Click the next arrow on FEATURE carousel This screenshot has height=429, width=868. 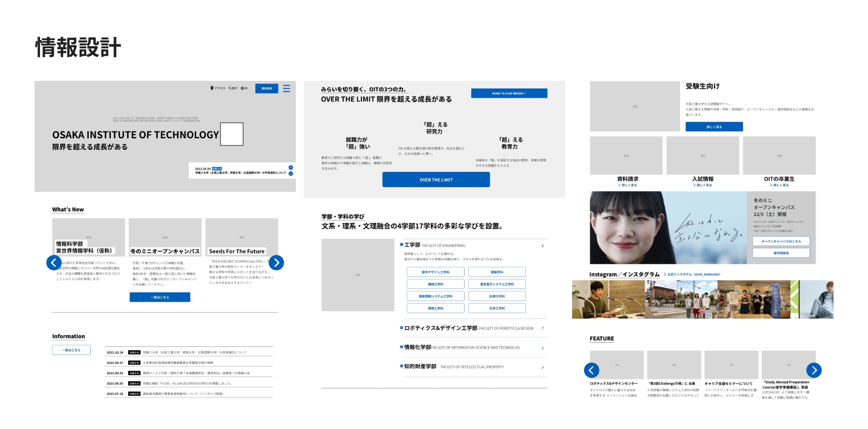coord(814,370)
